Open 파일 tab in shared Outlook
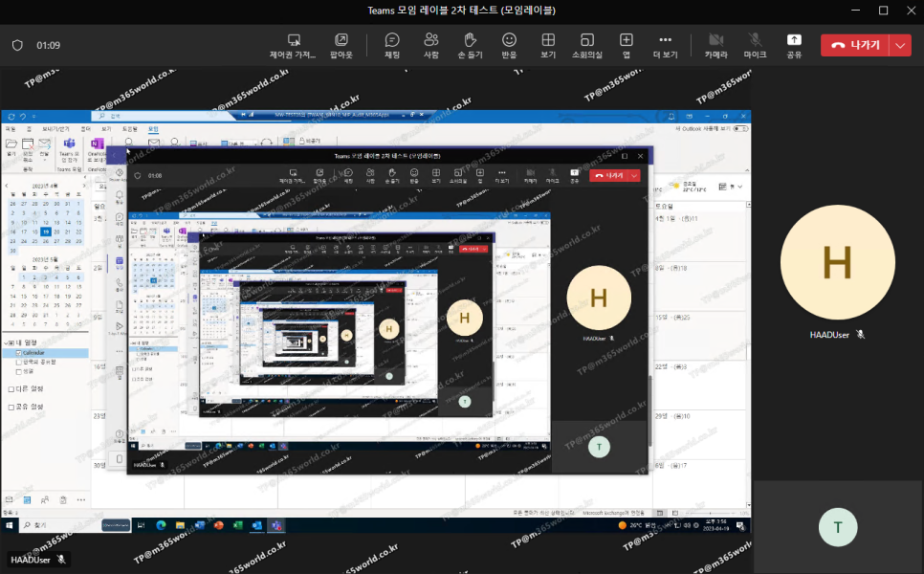This screenshot has width=924, height=574. (11, 128)
